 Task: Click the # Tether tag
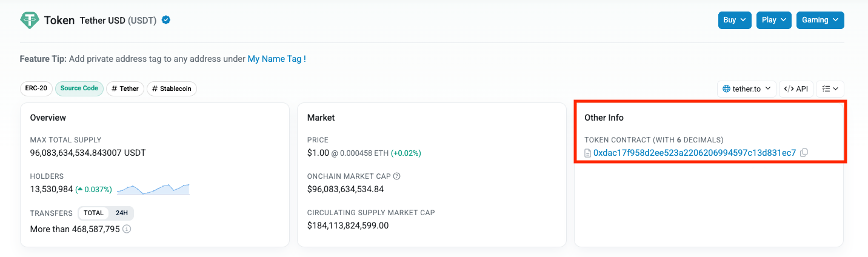(x=125, y=88)
